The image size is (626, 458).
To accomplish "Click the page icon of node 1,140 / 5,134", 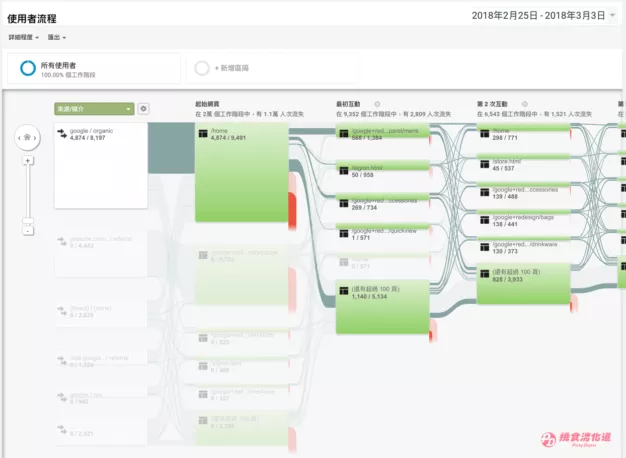I will [x=344, y=291].
